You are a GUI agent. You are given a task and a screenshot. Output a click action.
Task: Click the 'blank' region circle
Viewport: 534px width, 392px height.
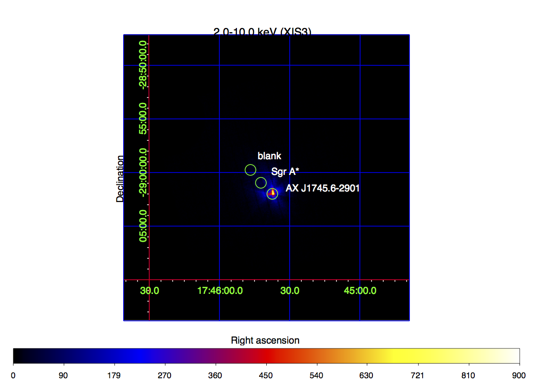(x=250, y=170)
